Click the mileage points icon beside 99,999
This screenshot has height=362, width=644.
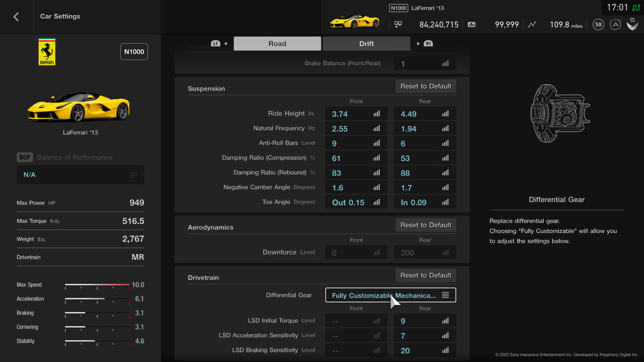(471, 24)
